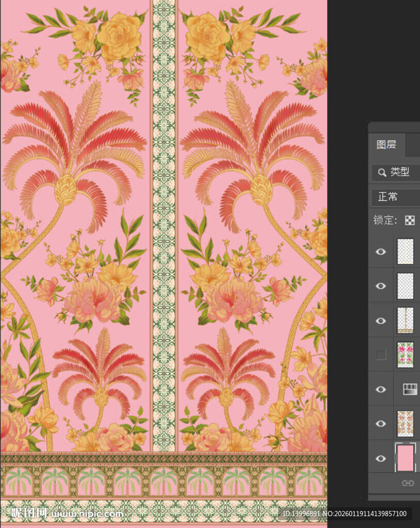Show the hidden pink flower layer
The width and height of the screenshot is (420, 528).
coord(381,355)
